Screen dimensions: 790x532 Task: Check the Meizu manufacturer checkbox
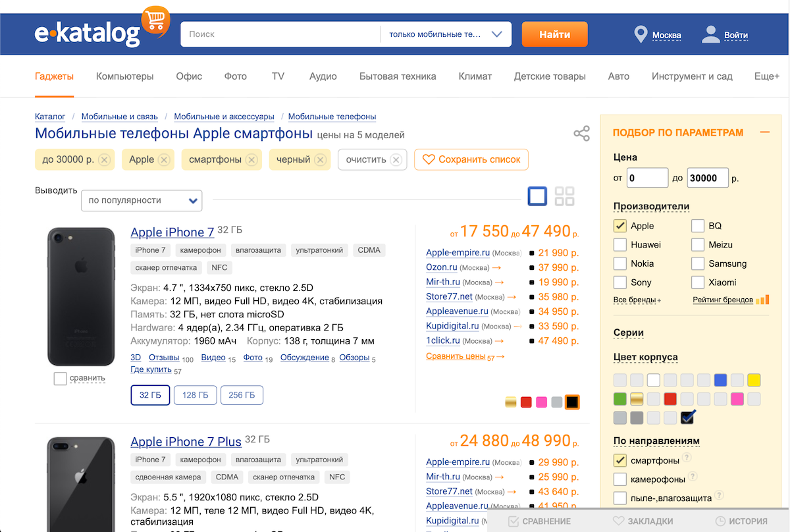pos(698,245)
